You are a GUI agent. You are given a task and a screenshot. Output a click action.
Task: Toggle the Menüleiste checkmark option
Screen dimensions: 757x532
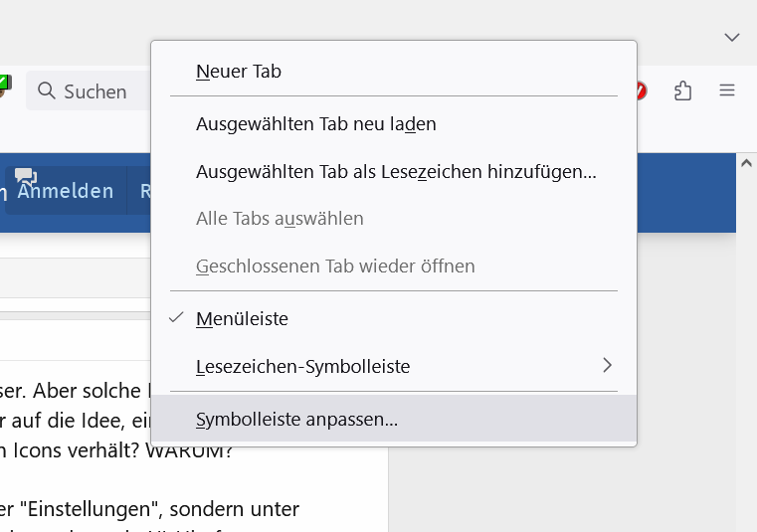pos(177,318)
